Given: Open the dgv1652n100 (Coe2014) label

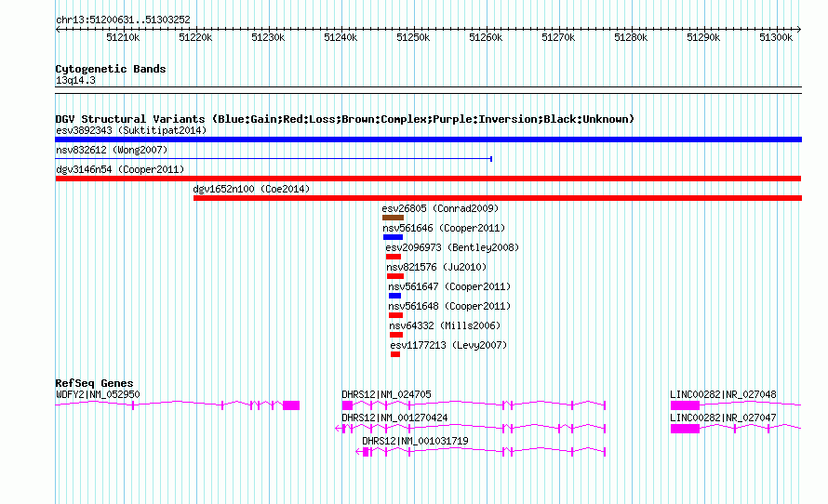Looking at the screenshot, I should (x=251, y=189).
